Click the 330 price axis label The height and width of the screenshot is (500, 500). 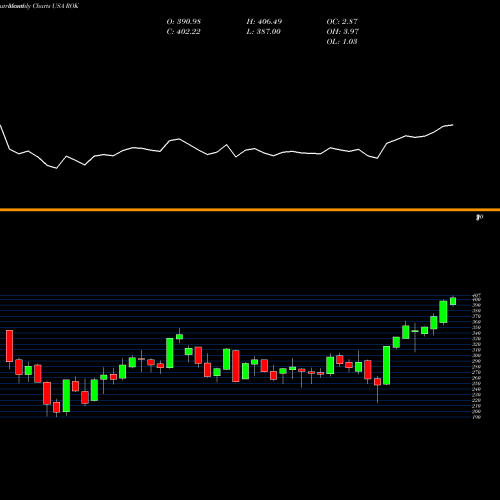click(477, 339)
